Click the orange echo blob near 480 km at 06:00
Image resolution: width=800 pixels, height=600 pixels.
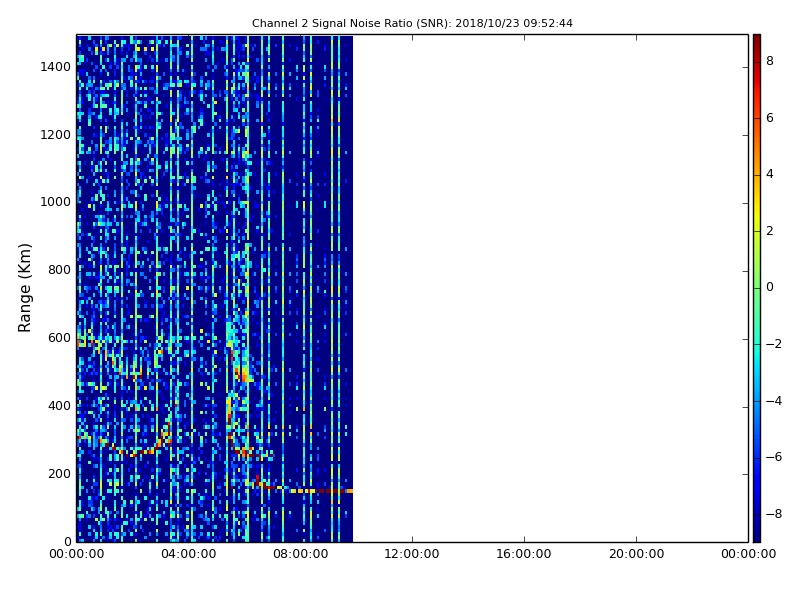point(245,376)
